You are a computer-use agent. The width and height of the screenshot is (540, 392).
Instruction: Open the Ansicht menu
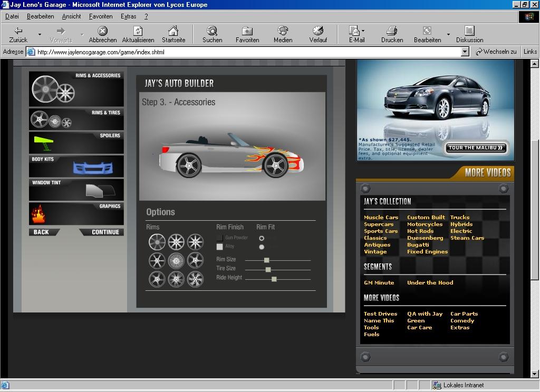pos(71,16)
